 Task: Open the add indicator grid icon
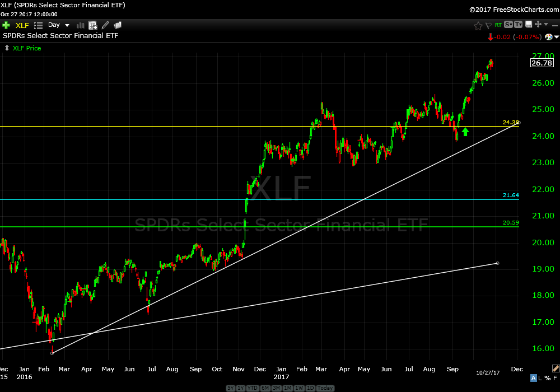[x=92, y=25]
